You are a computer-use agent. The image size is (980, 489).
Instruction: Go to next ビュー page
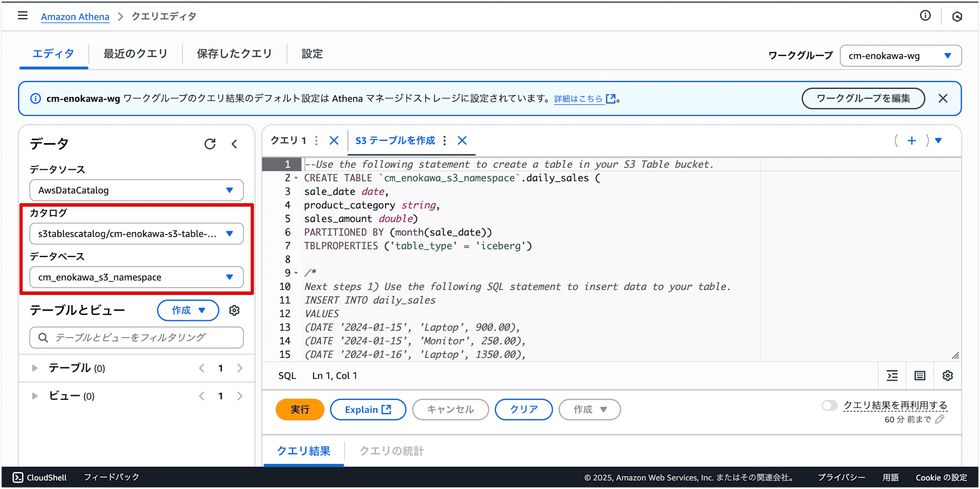[x=240, y=396]
